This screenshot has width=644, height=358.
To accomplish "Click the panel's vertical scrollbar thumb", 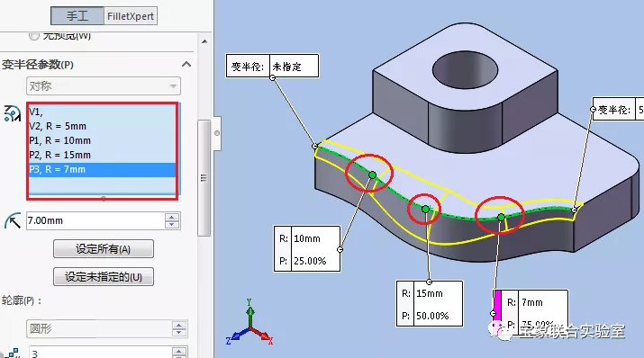I will pyautogui.click(x=204, y=177).
